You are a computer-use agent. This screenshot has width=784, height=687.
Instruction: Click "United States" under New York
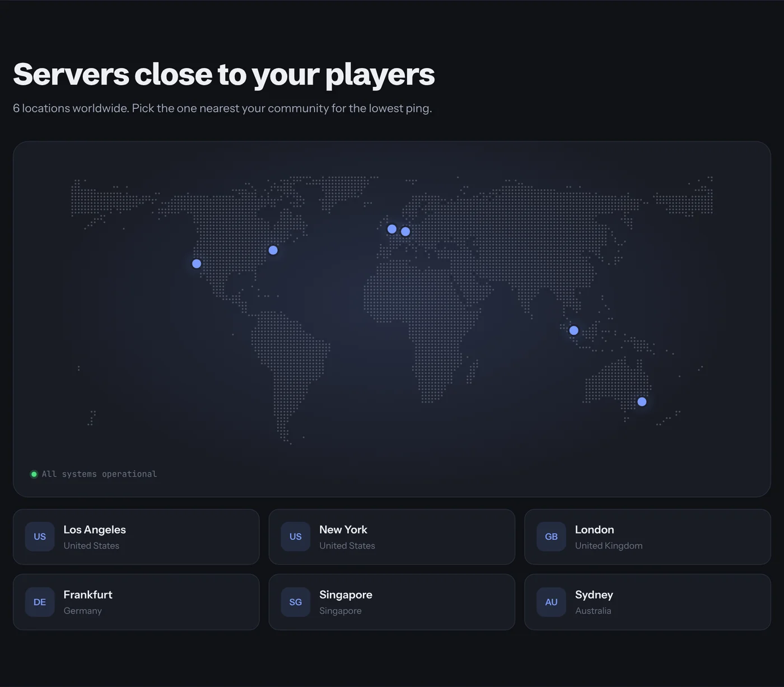(347, 546)
